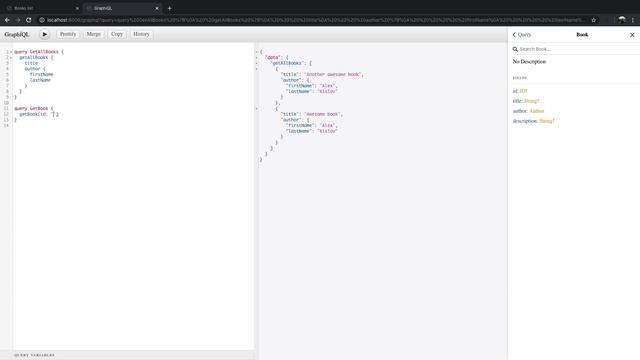Open the Author type link
640x360 pixels.
[536, 111]
